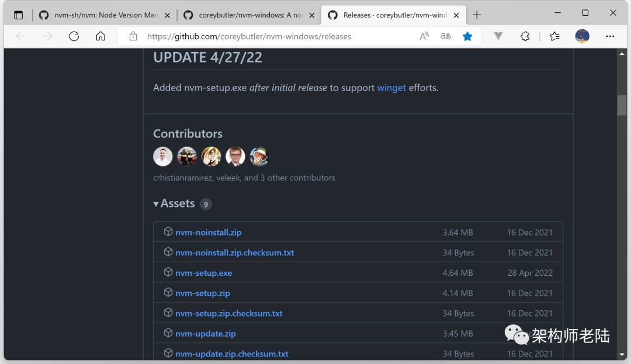Download nvm-setup.exe
Image resolution: width=631 pixels, height=364 pixels.
coord(204,273)
